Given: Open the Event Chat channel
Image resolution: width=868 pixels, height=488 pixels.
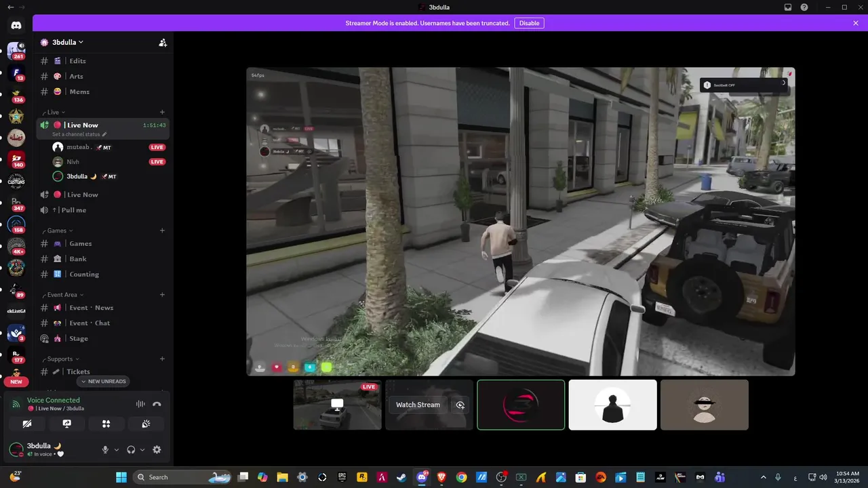Looking at the screenshot, I should tap(103, 323).
